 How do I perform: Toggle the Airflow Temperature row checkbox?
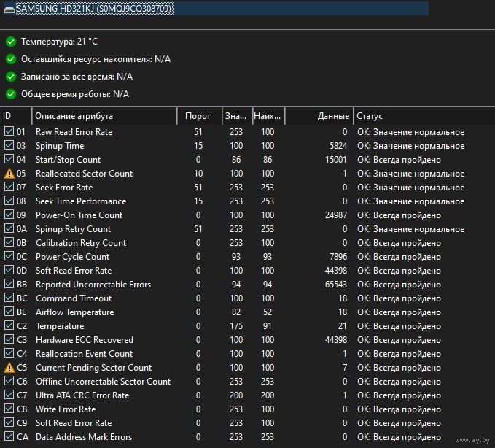pos(9,312)
